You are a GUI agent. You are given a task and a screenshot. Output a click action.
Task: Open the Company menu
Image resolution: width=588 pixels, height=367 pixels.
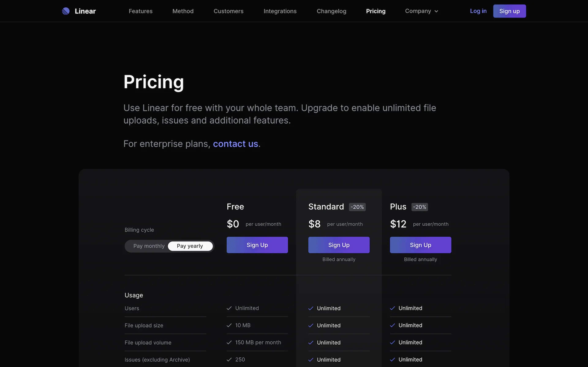(418, 11)
